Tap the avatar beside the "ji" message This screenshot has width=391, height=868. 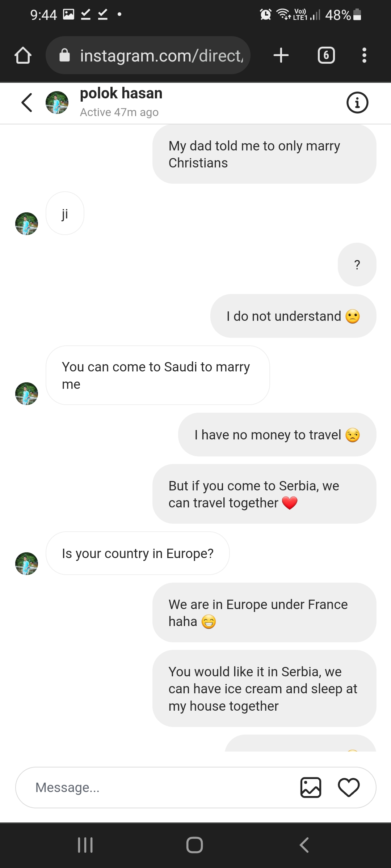point(26,224)
